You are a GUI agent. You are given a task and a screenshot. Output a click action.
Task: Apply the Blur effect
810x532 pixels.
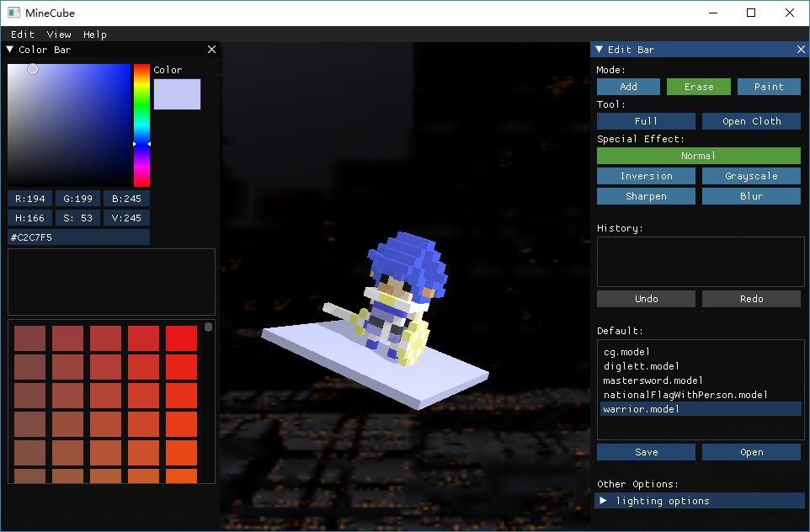pos(751,196)
